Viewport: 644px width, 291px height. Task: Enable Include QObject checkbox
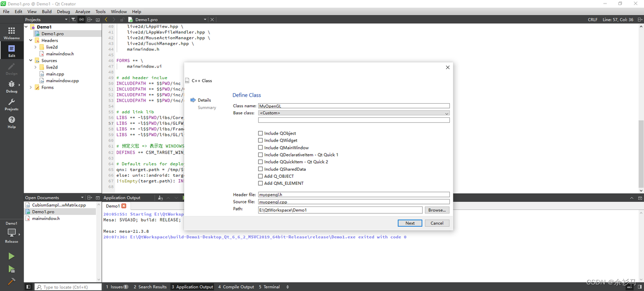(261, 133)
